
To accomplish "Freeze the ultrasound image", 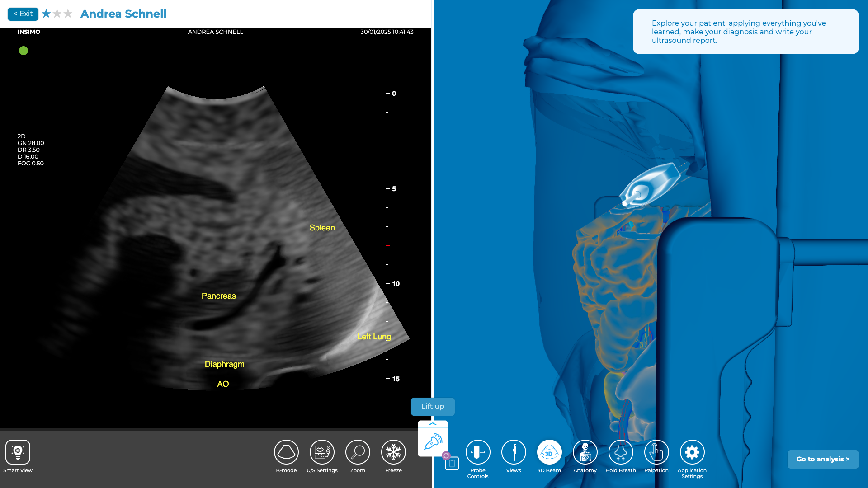I will (393, 452).
